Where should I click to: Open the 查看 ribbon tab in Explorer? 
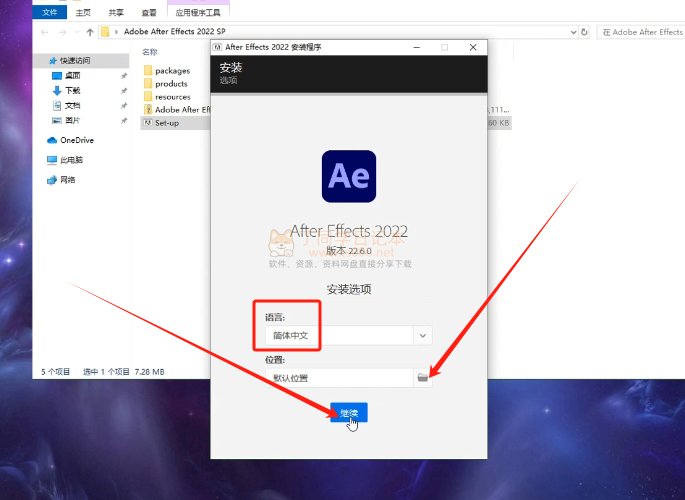[x=149, y=13]
